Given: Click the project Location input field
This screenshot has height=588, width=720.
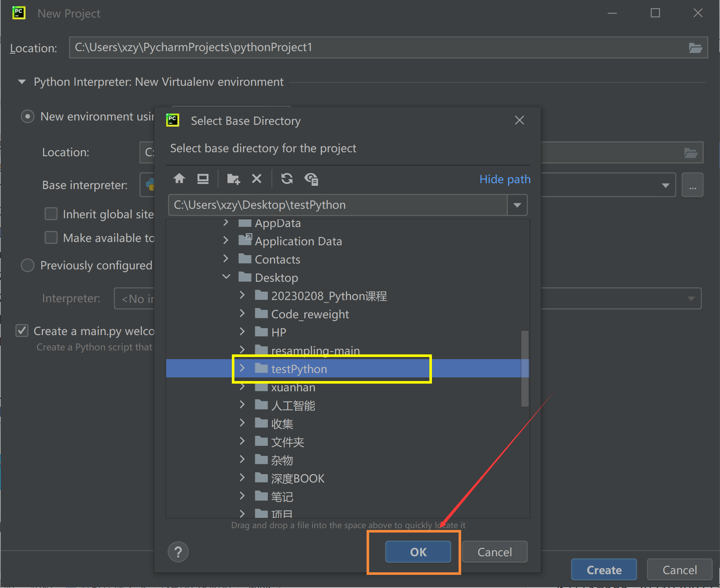Looking at the screenshot, I should pyautogui.click(x=383, y=48).
